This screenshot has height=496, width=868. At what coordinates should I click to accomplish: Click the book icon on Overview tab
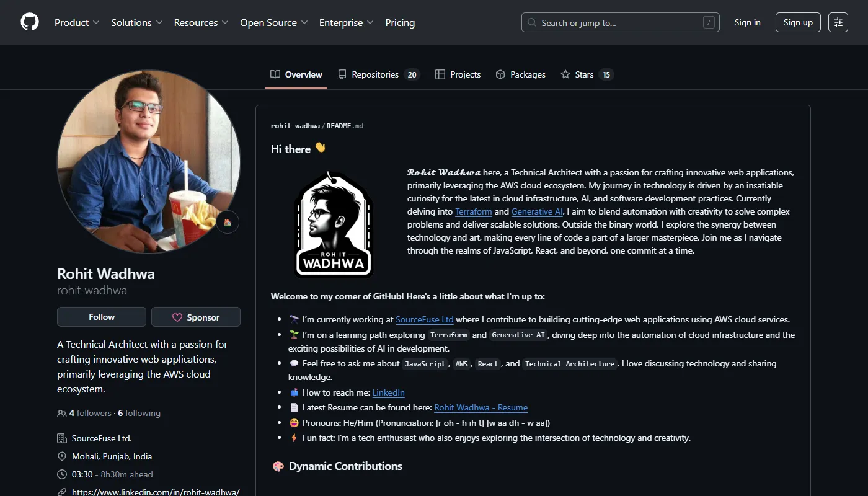(x=275, y=74)
